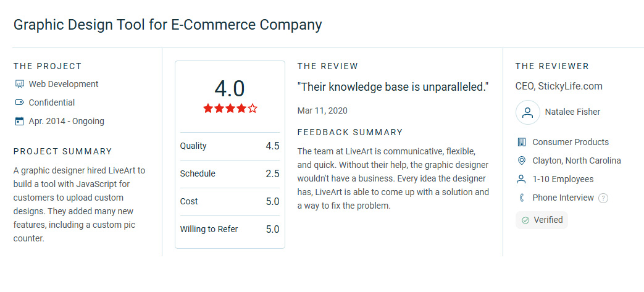Select the Cost 5.0 score row
This screenshot has height=292, width=644.
tap(230, 202)
